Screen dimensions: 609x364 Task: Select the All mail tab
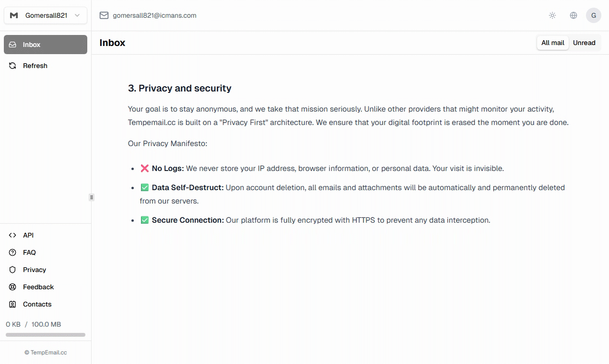(x=552, y=43)
